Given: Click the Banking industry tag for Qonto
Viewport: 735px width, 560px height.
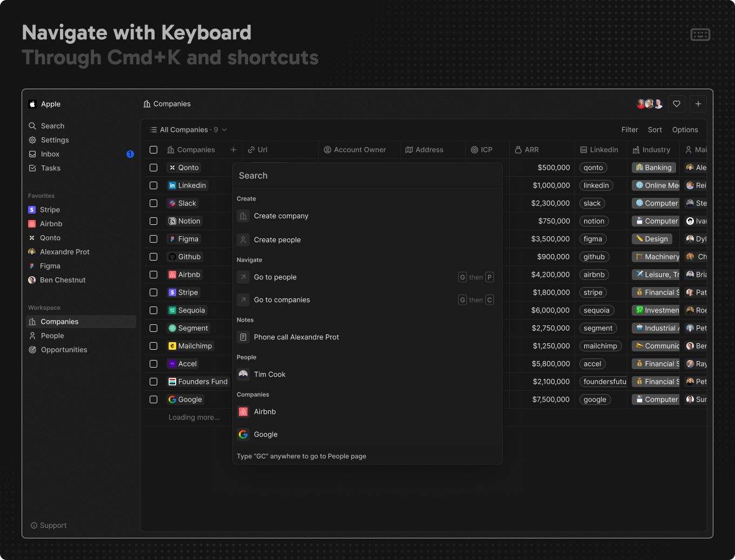Looking at the screenshot, I should [653, 168].
